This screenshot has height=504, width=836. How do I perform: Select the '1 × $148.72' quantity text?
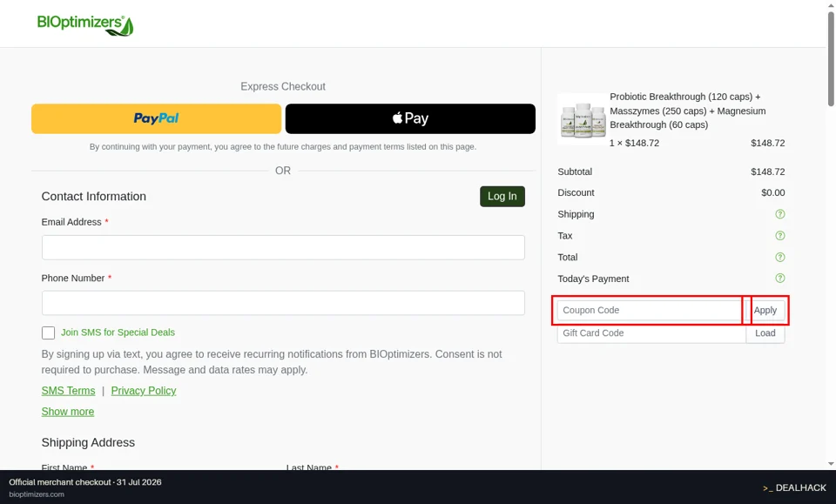(x=635, y=143)
